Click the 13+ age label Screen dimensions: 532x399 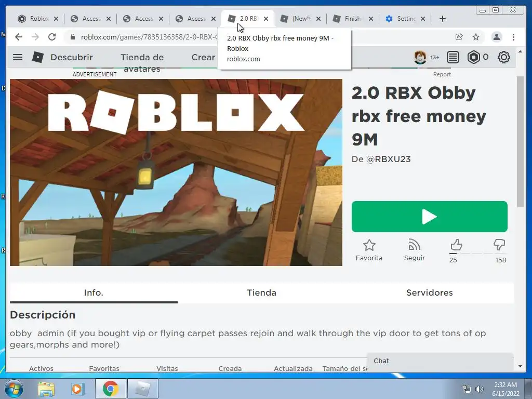point(435,57)
